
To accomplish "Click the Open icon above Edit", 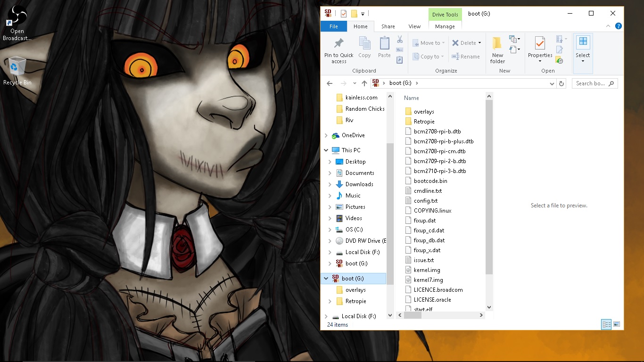I will [560, 39].
